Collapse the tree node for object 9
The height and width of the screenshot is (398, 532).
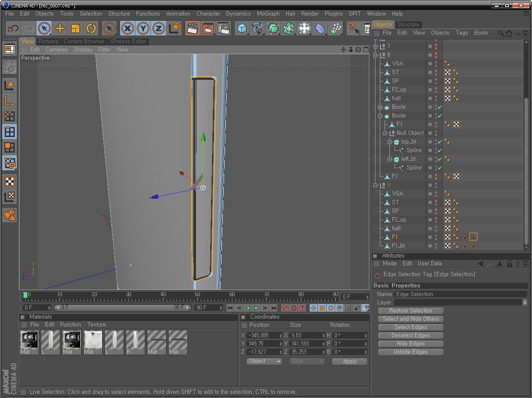[375, 185]
